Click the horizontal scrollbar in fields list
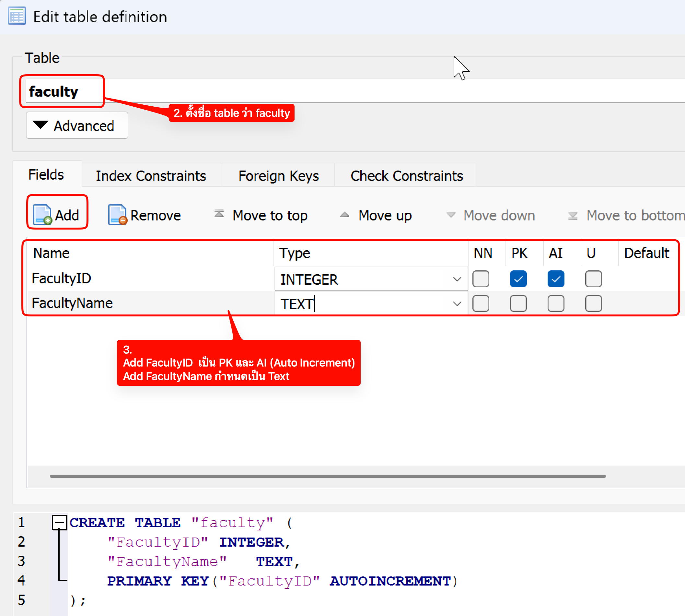The height and width of the screenshot is (616, 685). pos(328,476)
